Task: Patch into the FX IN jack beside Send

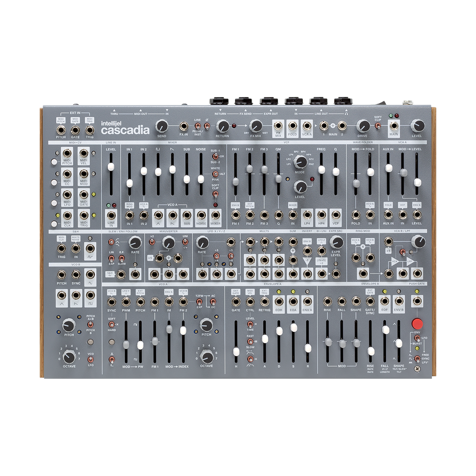Action: 184,126
